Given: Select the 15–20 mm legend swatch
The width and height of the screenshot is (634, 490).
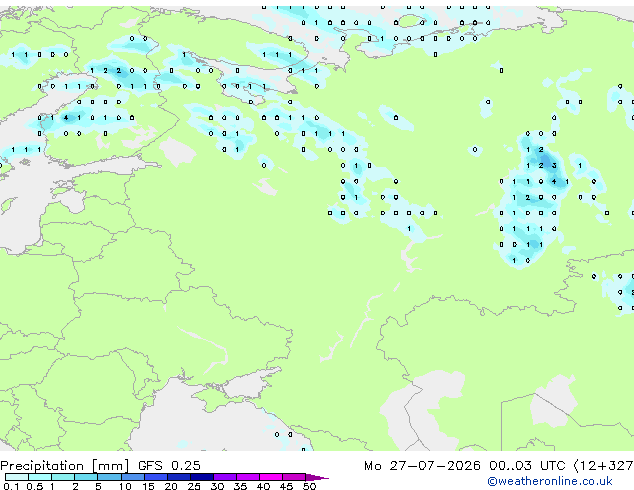Looking at the screenshot, I should click(156, 477).
